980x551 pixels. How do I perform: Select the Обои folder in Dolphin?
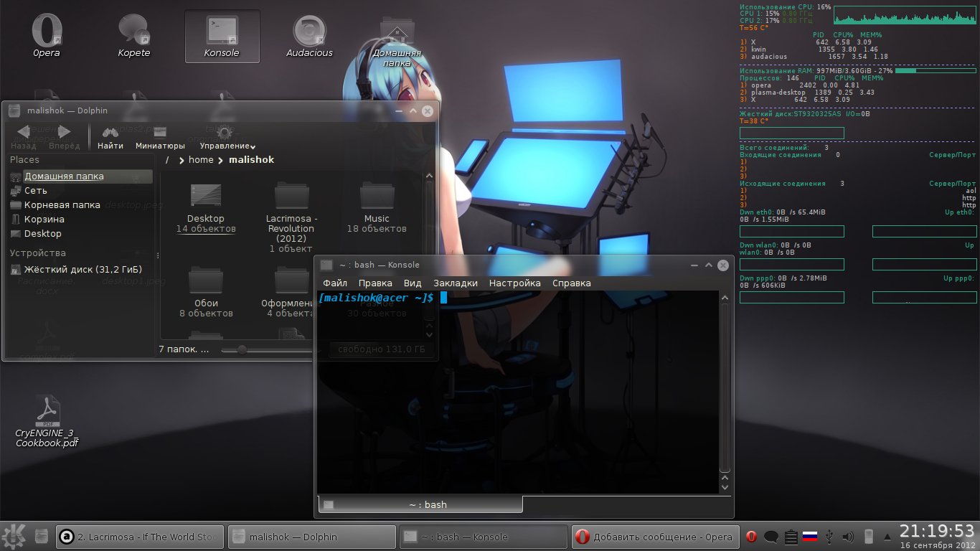coord(206,293)
